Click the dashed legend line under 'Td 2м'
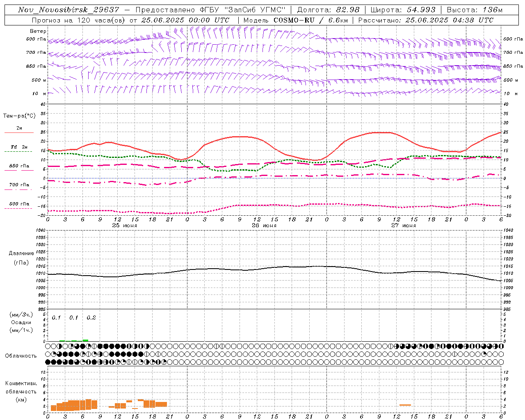The height and width of the screenshot is (420, 525). 18,152
